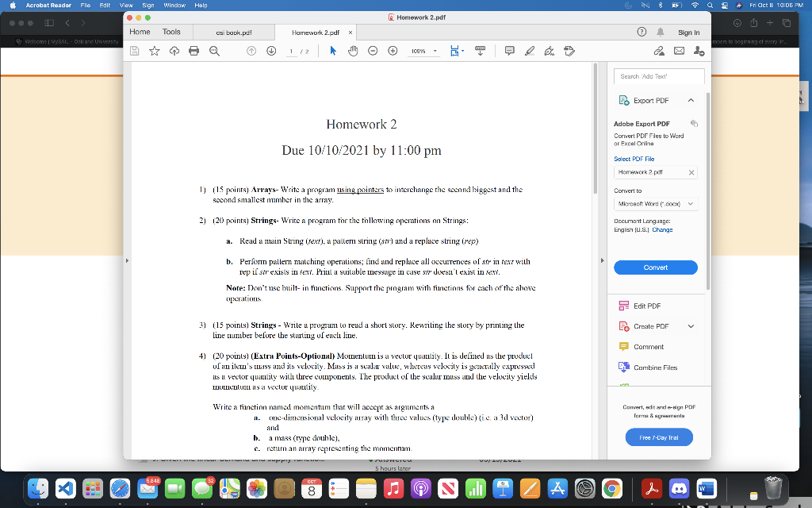
Task: Open the Convert to format dropdown
Action: click(655, 203)
